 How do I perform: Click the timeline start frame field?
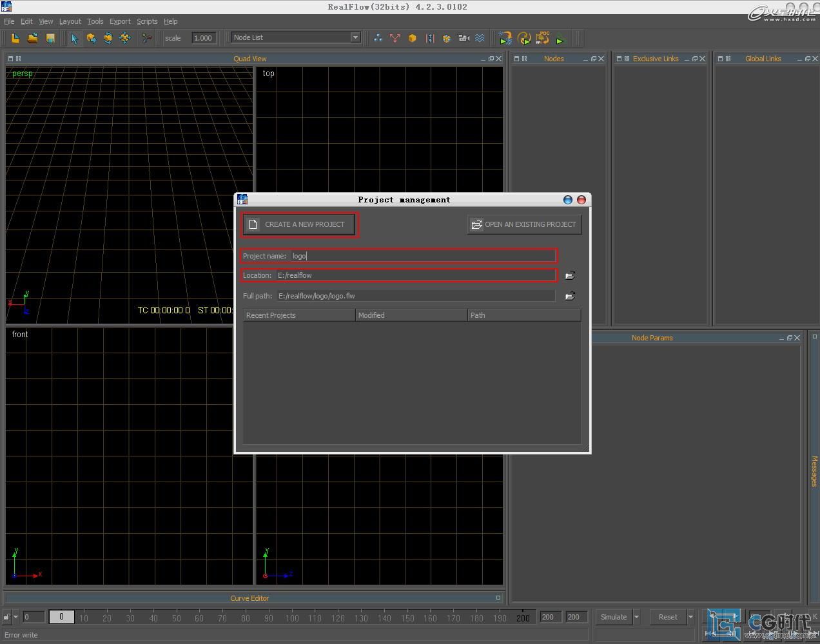coord(34,617)
